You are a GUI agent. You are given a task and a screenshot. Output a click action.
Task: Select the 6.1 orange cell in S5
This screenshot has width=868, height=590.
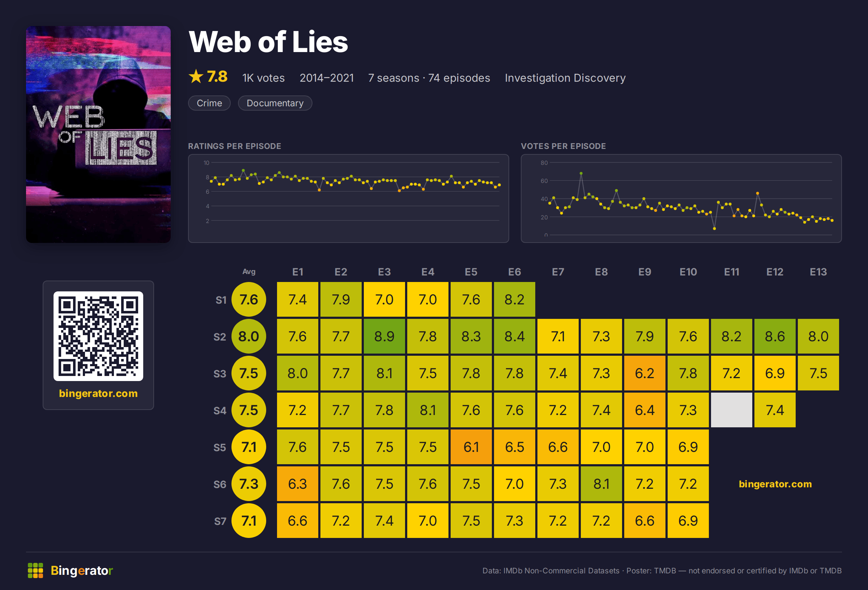[x=471, y=447]
